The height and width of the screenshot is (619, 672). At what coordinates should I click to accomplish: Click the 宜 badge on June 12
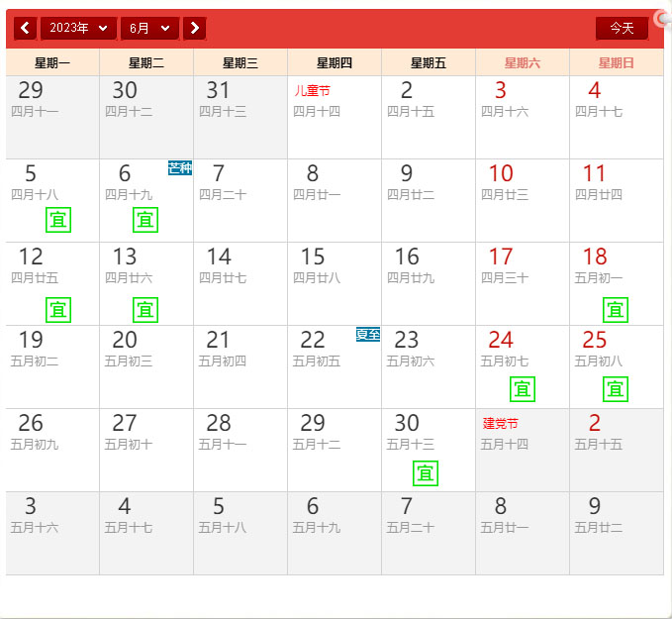pyautogui.click(x=58, y=310)
